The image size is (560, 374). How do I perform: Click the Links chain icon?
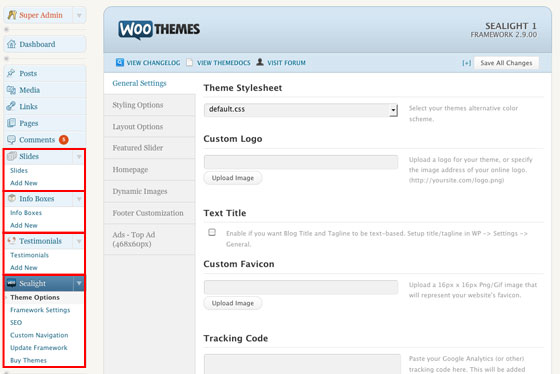click(11, 106)
